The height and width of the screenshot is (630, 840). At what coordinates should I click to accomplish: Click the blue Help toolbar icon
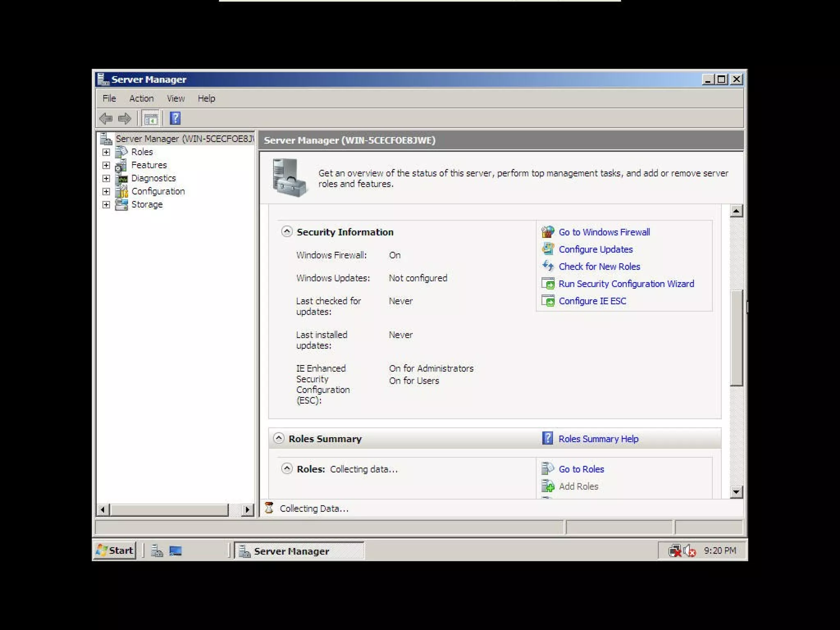click(x=175, y=119)
